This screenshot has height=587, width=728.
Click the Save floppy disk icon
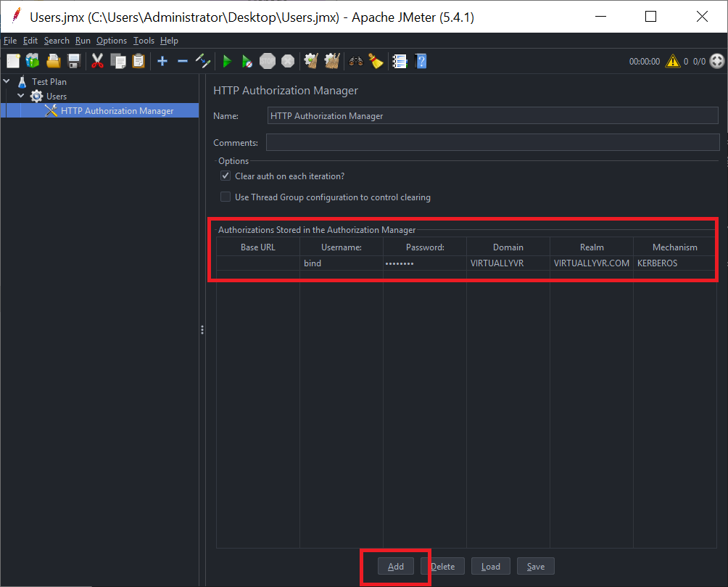click(74, 61)
